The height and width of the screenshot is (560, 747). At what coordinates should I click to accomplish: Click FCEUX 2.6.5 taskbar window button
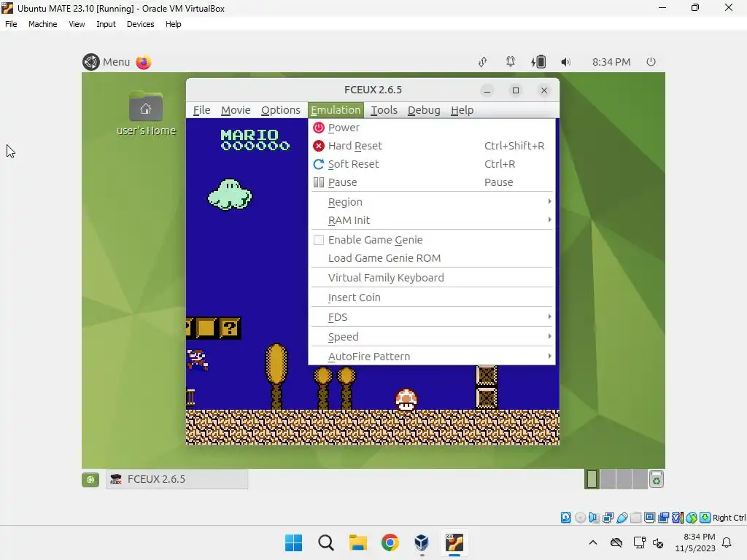click(x=177, y=479)
